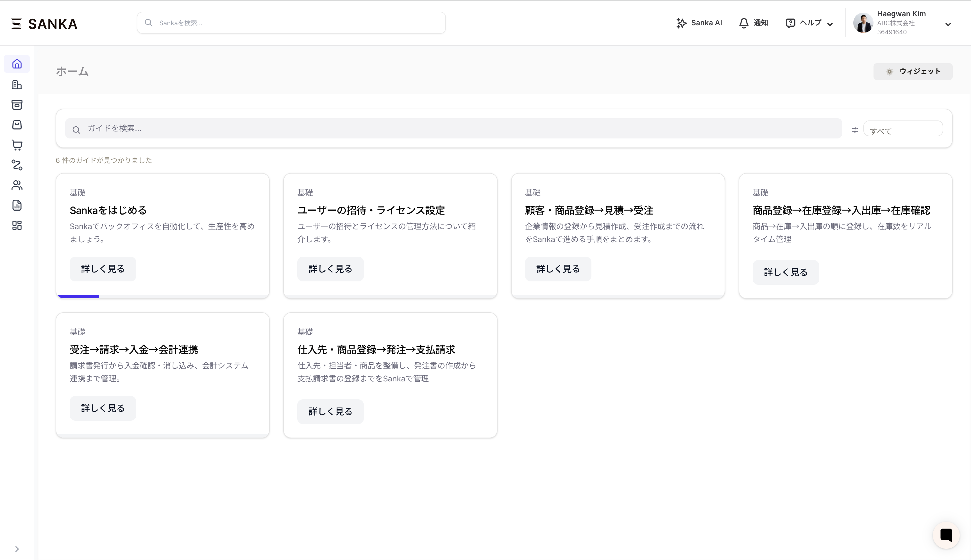Open the chat bubble widget
The height and width of the screenshot is (560, 971).
coord(946,535)
